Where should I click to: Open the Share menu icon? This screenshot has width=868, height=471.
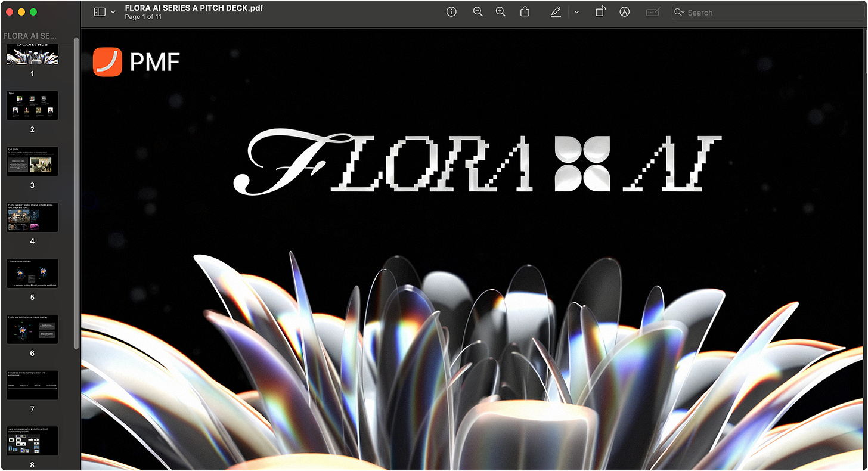[525, 12]
